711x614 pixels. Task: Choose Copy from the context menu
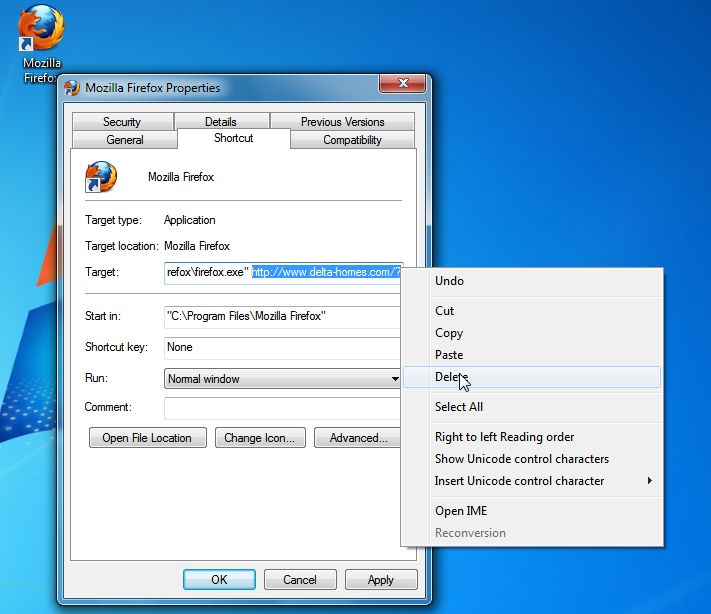click(531, 333)
